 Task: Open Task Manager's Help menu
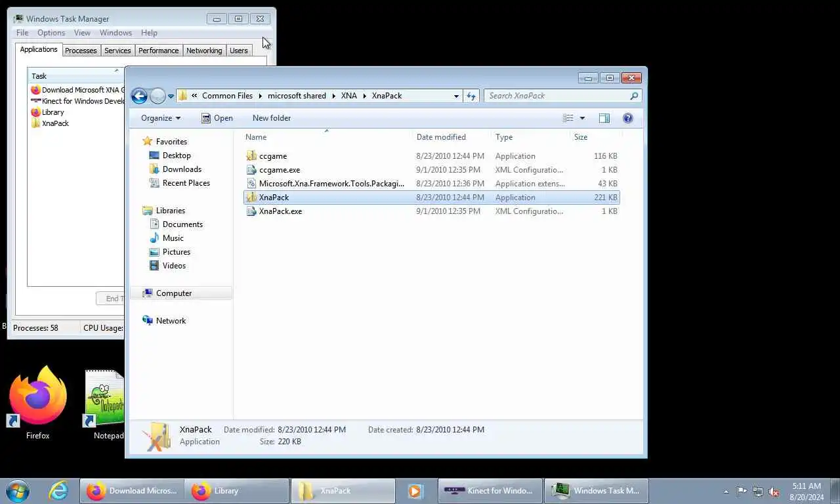pos(149,33)
